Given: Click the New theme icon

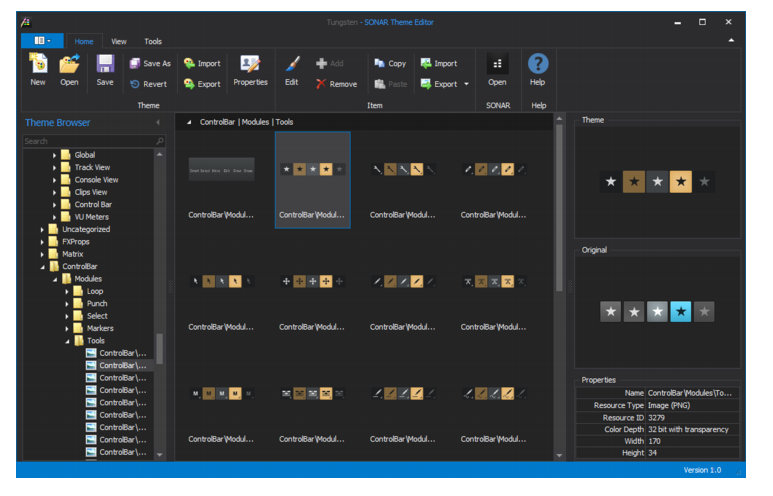Looking at the screenshot, I should [x=38, y=66].
